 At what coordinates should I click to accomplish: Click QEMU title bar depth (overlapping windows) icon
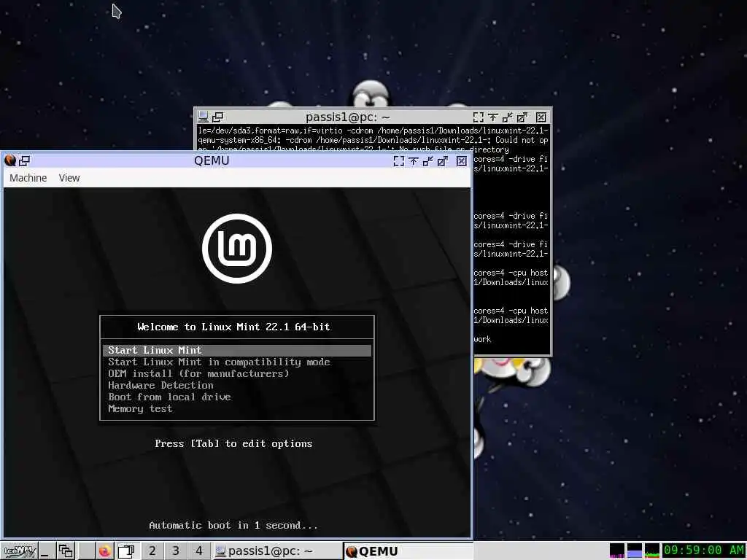pyautogui.click(x=24, y=160)
